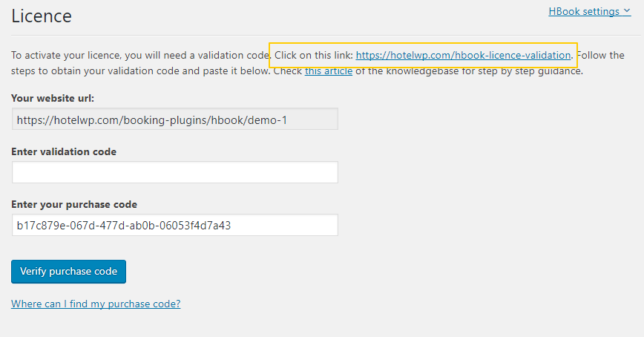Image resolution: width=644 pixels, height=337 pixels.
Task: Focus the empty validation code input
Action: tap(174, 172)
